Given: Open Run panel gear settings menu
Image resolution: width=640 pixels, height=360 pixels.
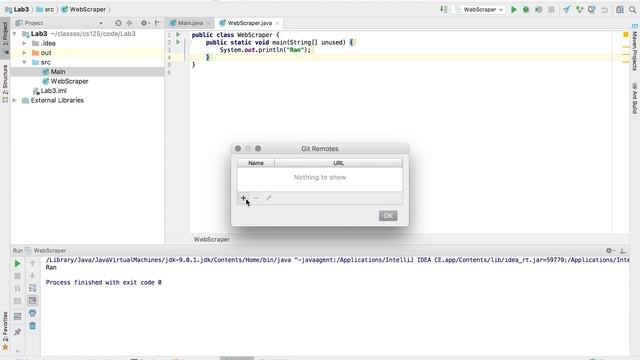Looking at the screenshot, I should tap(610, 251).
